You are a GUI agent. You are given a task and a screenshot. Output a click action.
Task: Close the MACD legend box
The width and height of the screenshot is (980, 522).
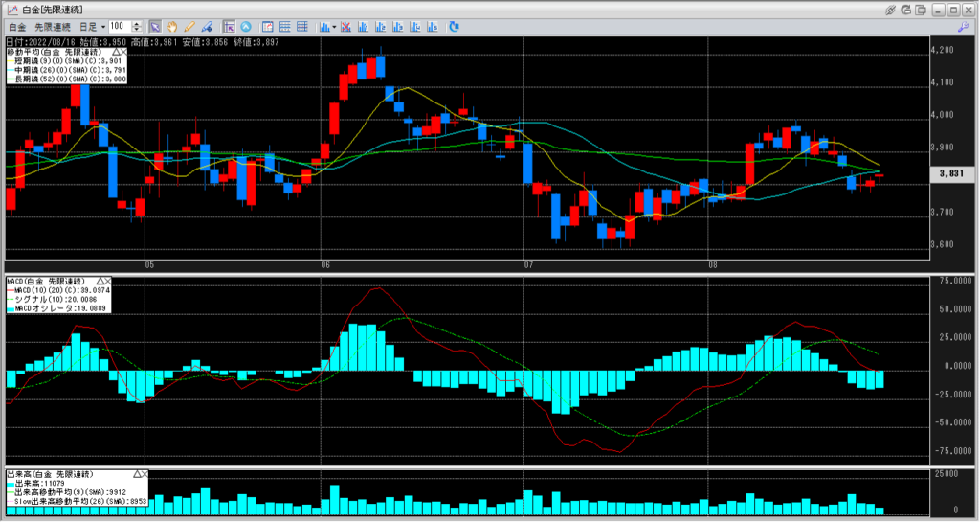coord(108,282)
